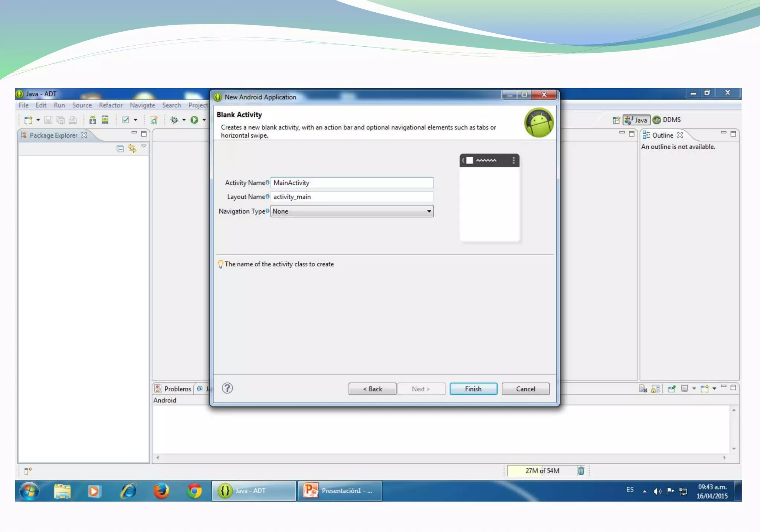Click the Activity Name text field
Image resolution: width=760 pixels, height=532 pixels.
(x=351, y=183)
